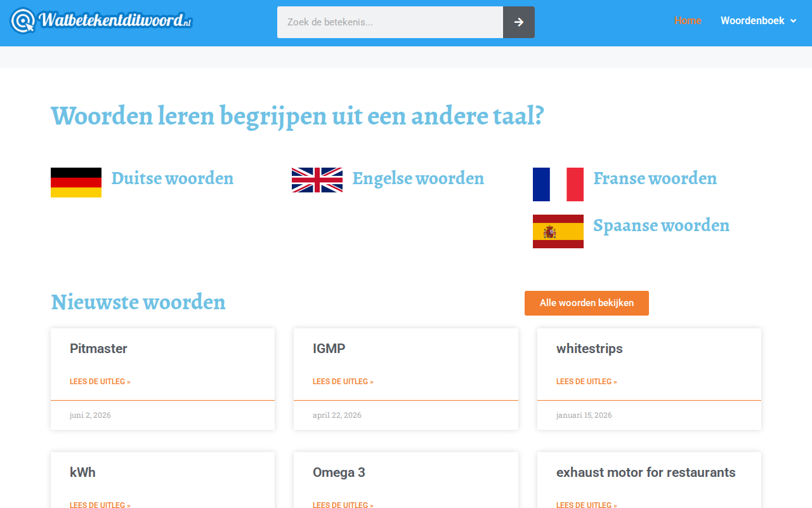Click the British flag icon
This screenshot has width=812, height=508.
[x=317, y=180]
